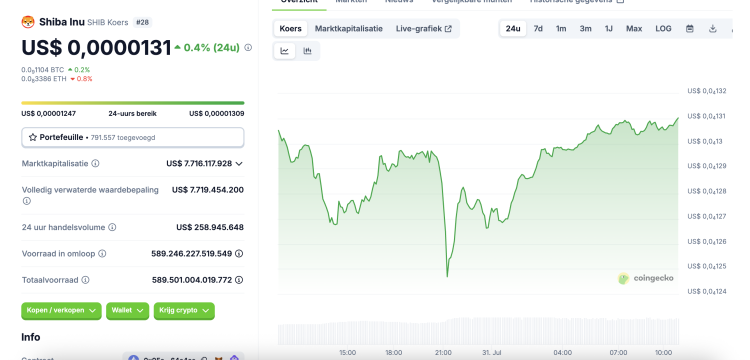Open the Kopen / verkopen dropdown
This screenshot has width=750, height=360.
[x=61, y=311]
